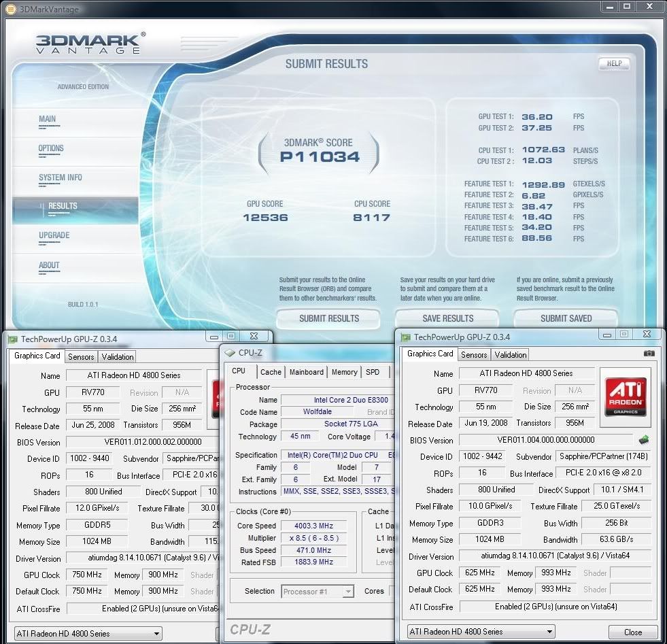Screen dimensions: 667x644
Task: Select the CPU tab in CPU-Z
Action: (x=239, y=371)
